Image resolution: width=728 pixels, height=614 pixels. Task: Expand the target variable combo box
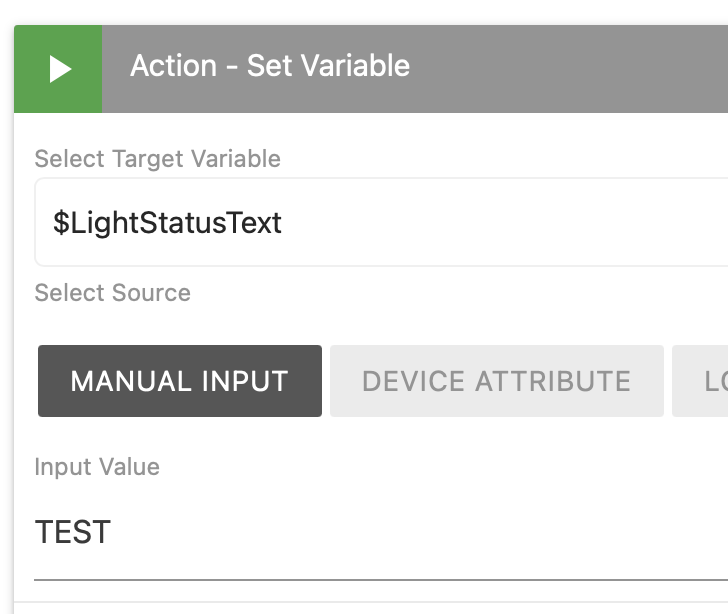[380, 222]
